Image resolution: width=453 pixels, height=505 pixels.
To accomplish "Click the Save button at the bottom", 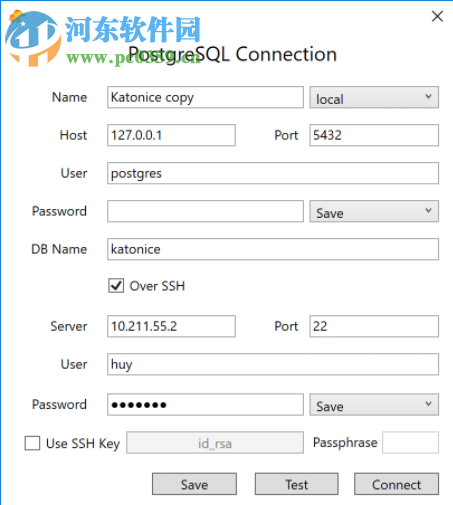I will [194, 484].
